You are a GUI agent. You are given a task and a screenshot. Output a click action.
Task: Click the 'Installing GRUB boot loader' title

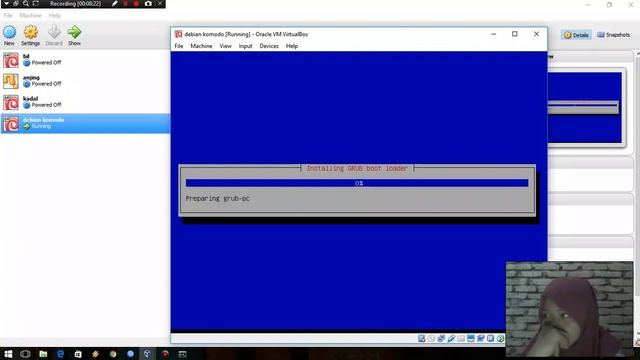357,168
